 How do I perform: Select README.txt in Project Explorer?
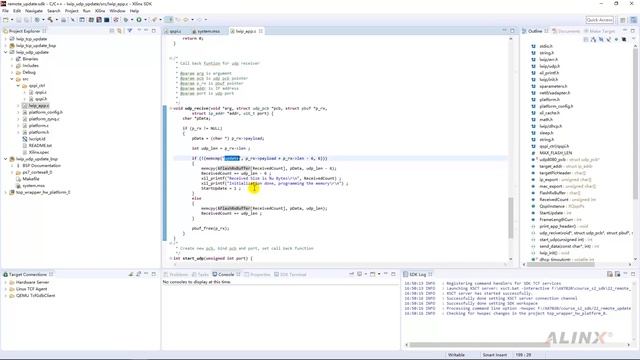(40, 145)
